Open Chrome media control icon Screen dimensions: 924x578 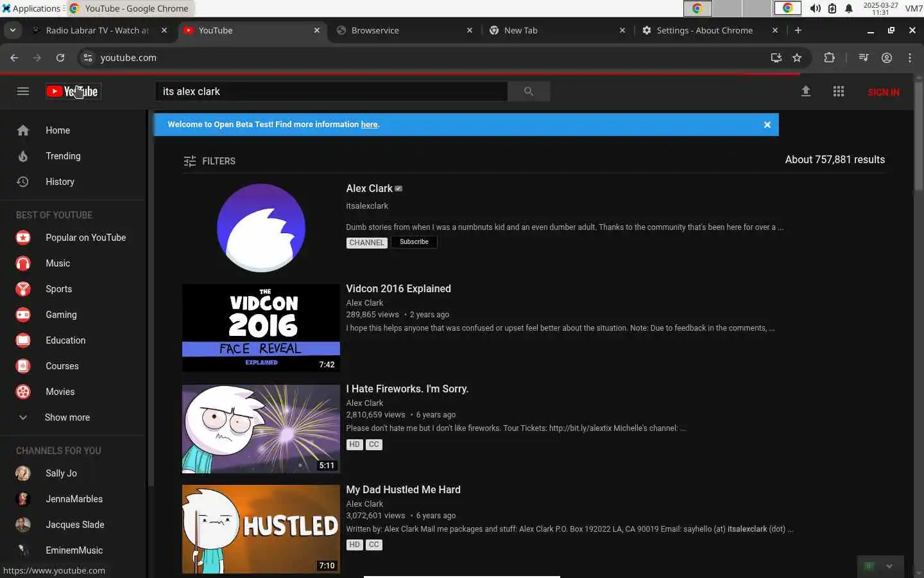[864, 58]
